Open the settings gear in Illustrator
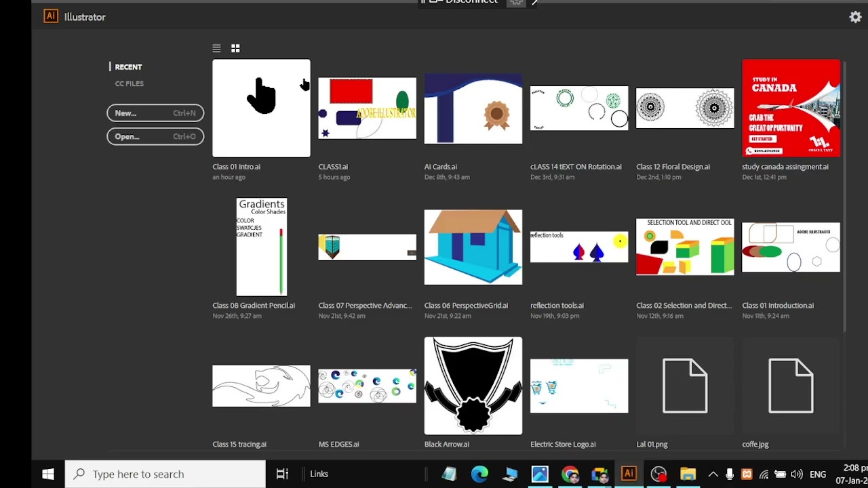Viewport: 868px width, 488px height. click(855, 17)
